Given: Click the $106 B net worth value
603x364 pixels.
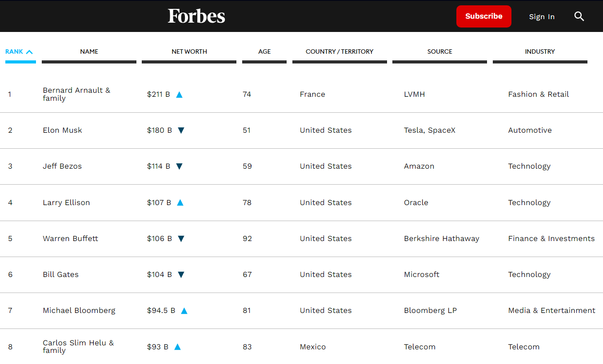Looking at the screenshot, I should (x=160, y=238).
